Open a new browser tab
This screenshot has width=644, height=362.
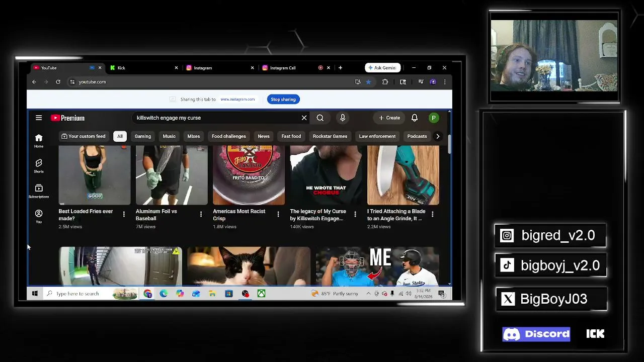click(340, 68)
